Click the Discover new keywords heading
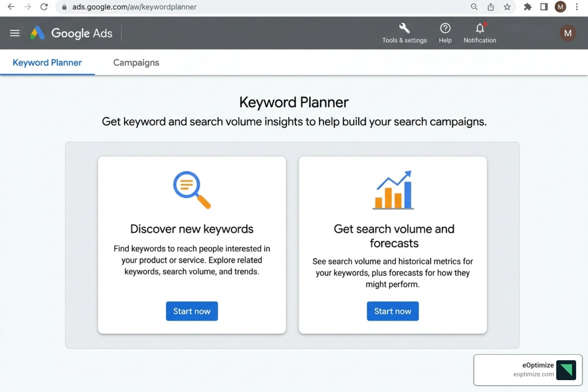This screenshot has width=588, height=392. click(x=192, y=229)
